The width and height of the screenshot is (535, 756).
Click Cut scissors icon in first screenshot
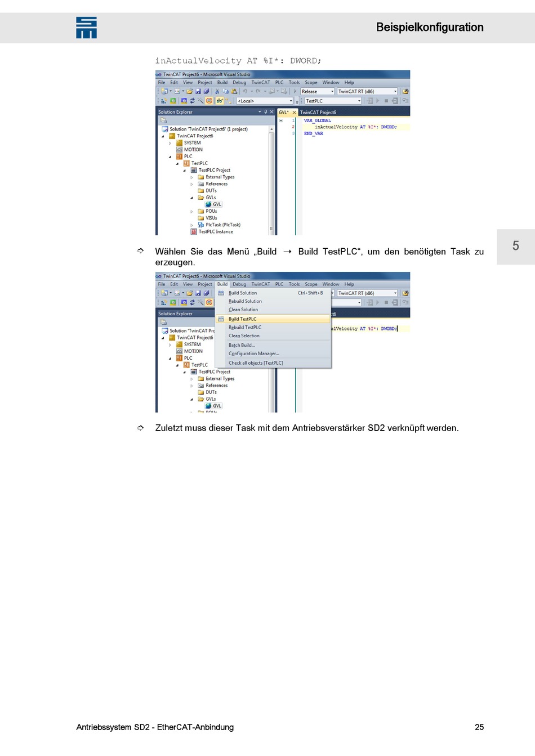(x=217, y=91)
